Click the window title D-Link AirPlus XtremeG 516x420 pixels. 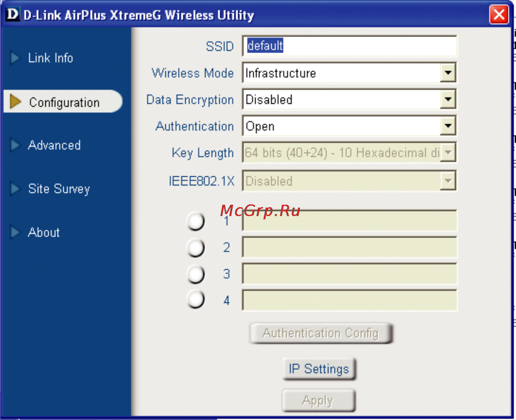[139, 15]
